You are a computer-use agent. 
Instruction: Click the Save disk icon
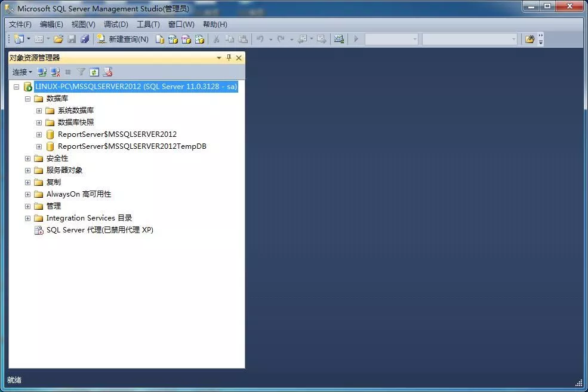coord(72,39)
